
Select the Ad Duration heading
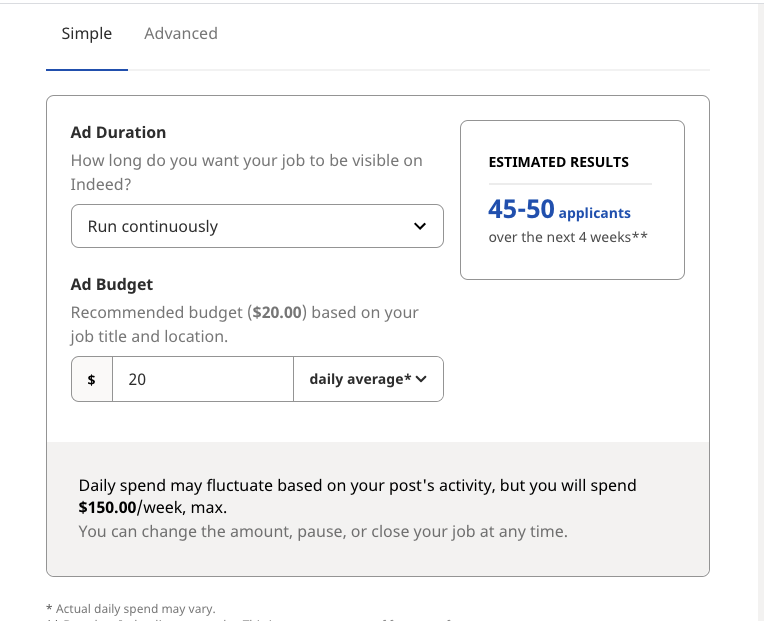click(x=118, y=132)
